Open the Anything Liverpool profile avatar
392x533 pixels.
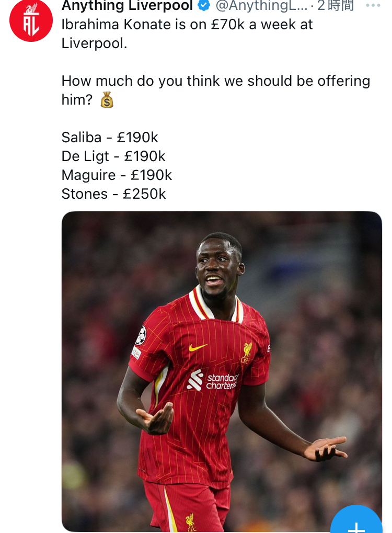(x=31, y=21)
